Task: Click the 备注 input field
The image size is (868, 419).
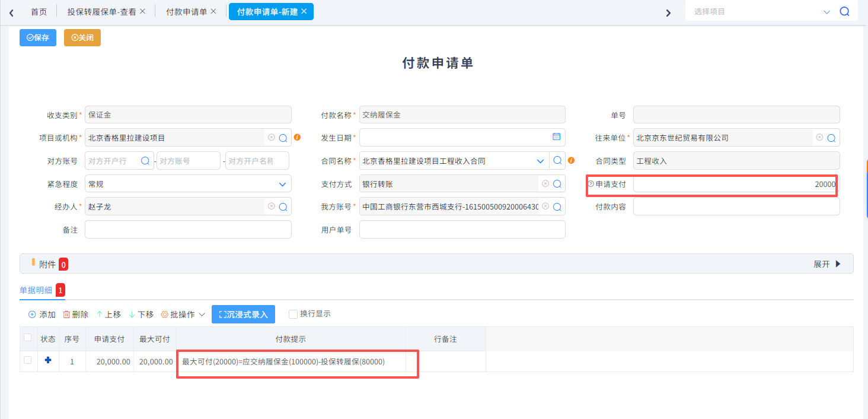Action: (188, 230)
